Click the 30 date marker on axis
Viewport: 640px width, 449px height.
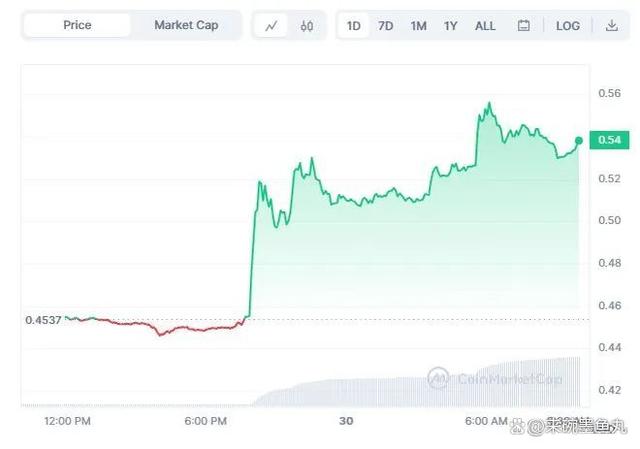click(x=346, y=421)
